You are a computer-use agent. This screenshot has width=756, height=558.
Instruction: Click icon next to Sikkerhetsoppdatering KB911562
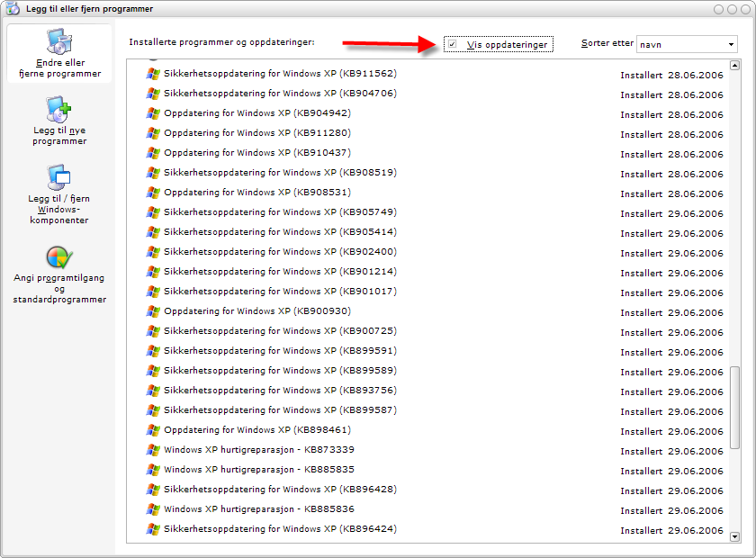(x=153, y=74)
